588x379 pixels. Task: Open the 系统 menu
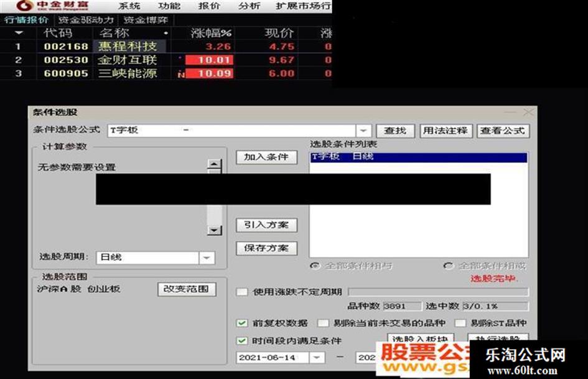pyautogui.click(x=129, y=6)
